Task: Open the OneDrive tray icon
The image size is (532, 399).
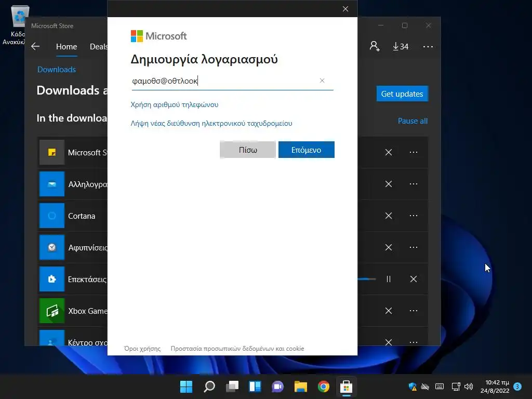Action: (425, 387)
